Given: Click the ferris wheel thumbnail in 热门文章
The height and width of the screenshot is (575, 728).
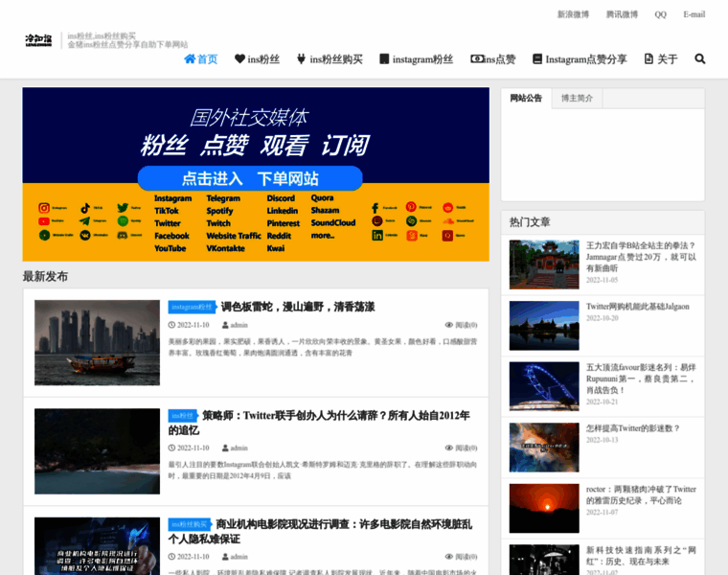Looking at the screenshot, I should pos(544,385).
